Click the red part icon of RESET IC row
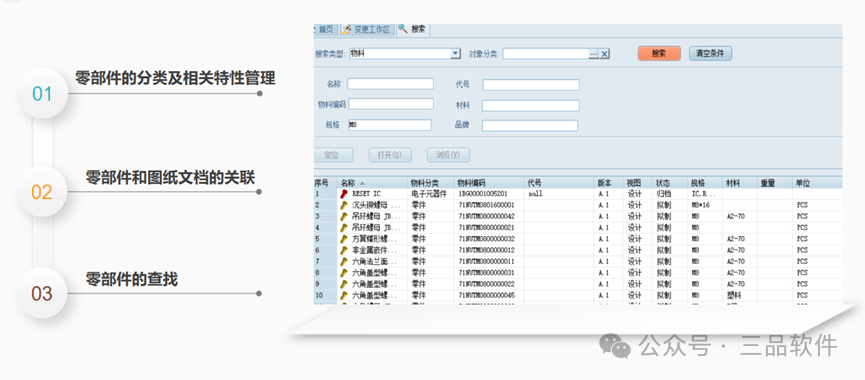Screen dimensions: 865x380 point(345,194)
